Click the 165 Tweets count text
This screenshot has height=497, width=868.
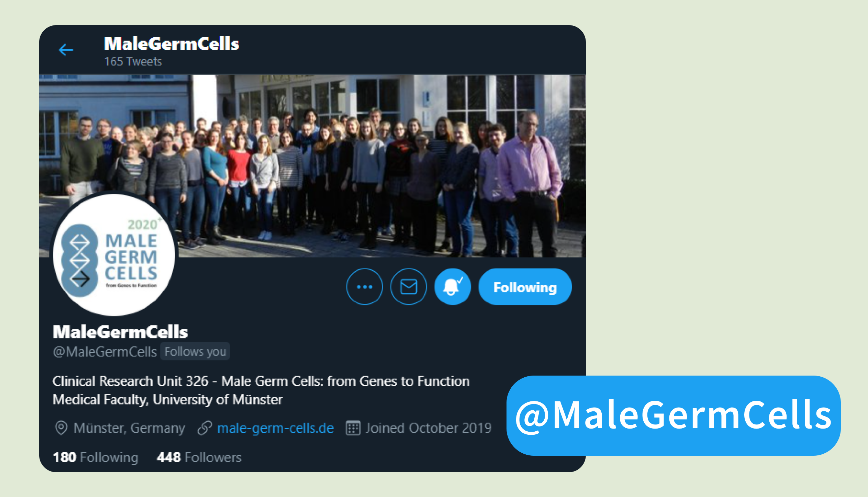click(133, 62)
